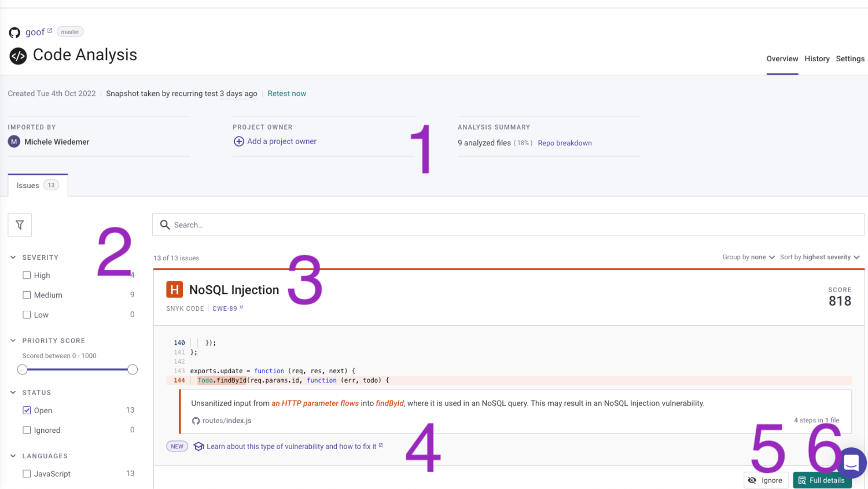
Task: Collapse the Languages filter section
Action: click(x=13, y=456)
